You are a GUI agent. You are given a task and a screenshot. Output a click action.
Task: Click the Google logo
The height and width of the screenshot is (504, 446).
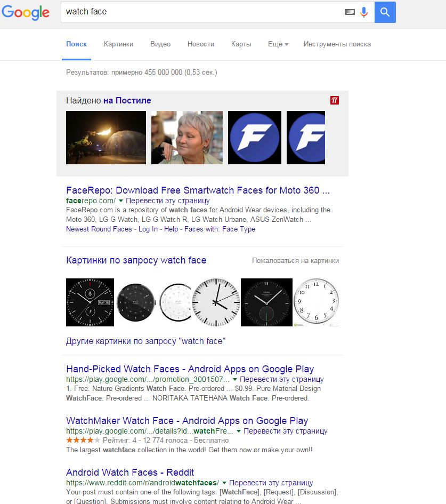26,12
